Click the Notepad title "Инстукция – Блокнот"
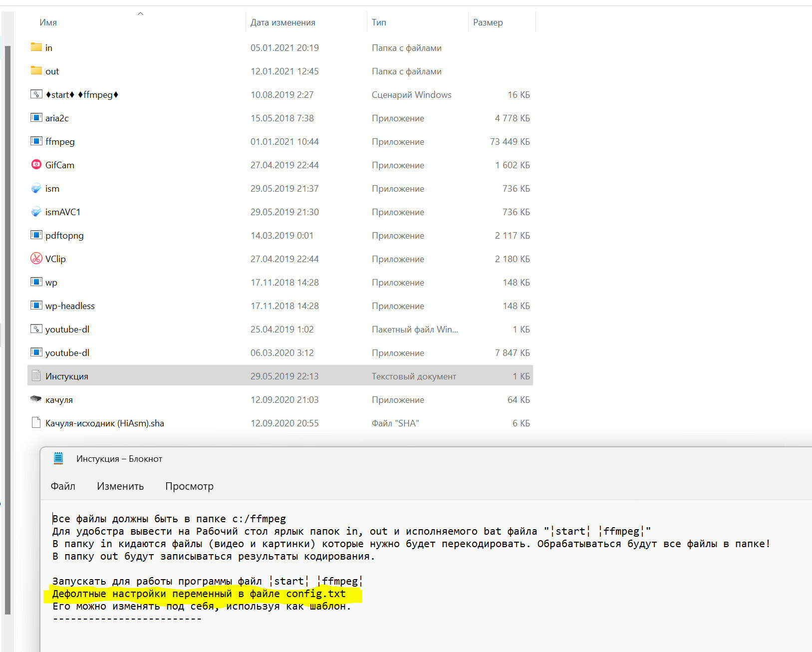This screenshot has height=652, width=812. click(119, 459)
